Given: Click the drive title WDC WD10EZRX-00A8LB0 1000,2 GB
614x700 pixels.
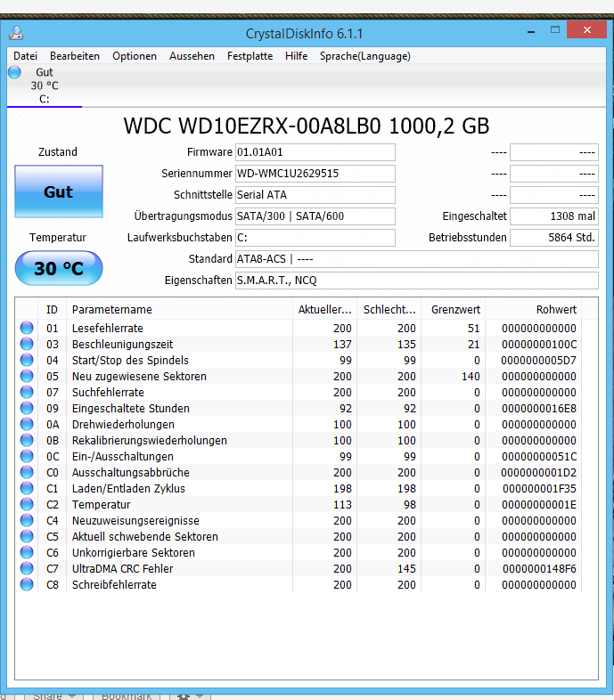Looking at the screenshot, I should pos(307,126).
